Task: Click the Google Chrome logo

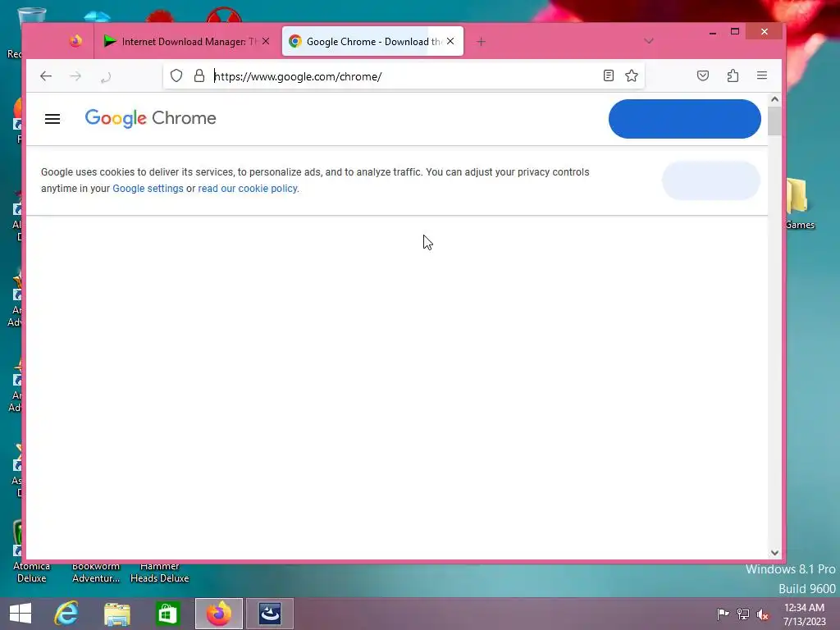Action: (151, 118)
